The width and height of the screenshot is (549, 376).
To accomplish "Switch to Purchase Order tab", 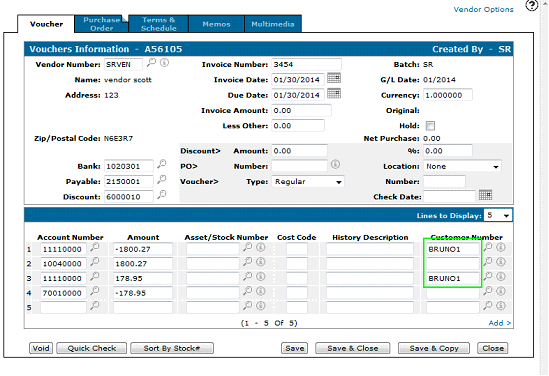I will (102, 24).
